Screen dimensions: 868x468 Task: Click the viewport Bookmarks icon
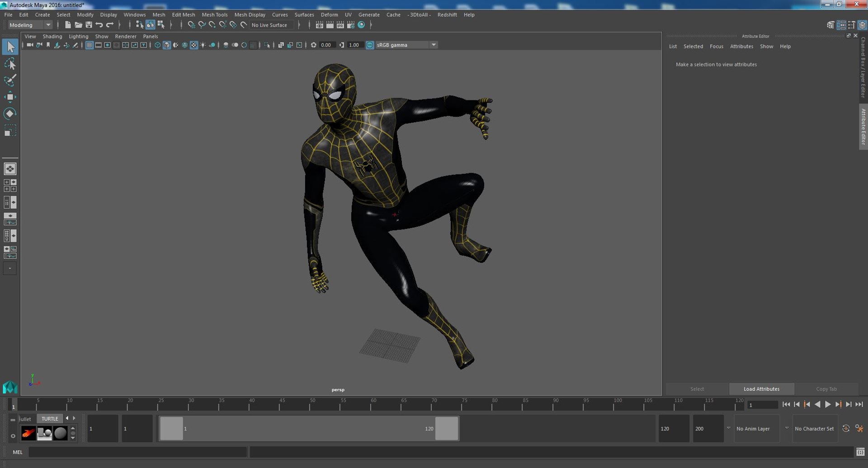tap(48, 45)
